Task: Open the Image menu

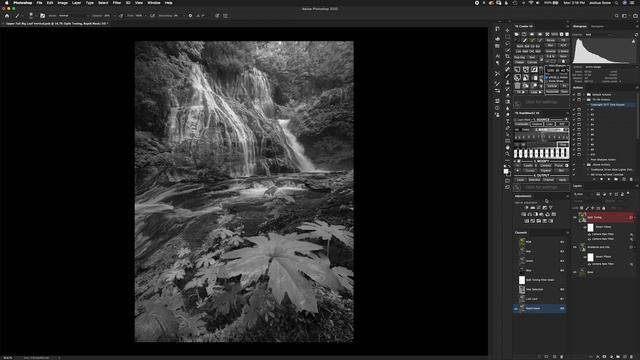Action: (x=62, y=3)
